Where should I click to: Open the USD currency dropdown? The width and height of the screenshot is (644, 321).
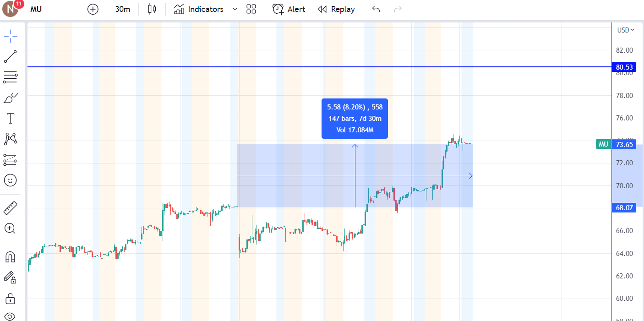click(x=626, y=30)
